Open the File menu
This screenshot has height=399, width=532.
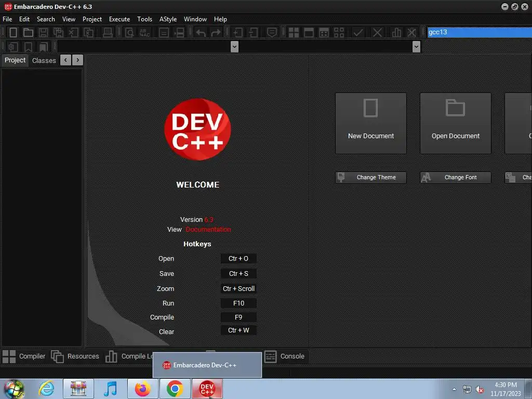[x=7, y=19]
